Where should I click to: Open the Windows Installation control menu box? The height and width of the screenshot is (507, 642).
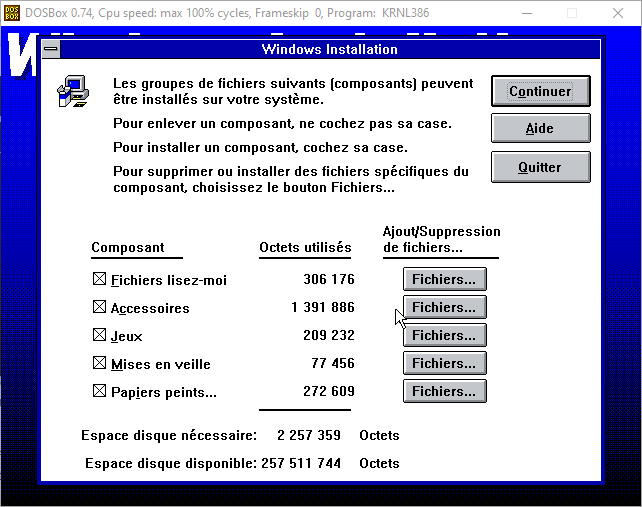click(51, 49)
